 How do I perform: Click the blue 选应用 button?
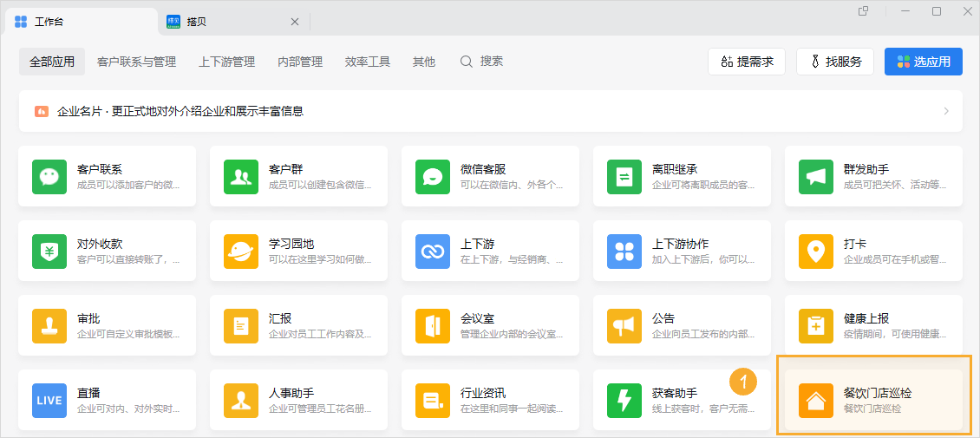[x=923, y=62]
